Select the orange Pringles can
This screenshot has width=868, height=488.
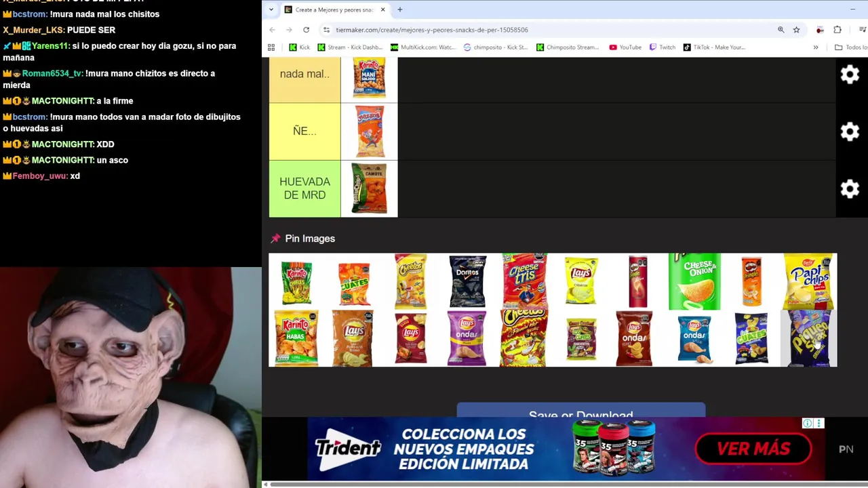(x=751, y=282)
